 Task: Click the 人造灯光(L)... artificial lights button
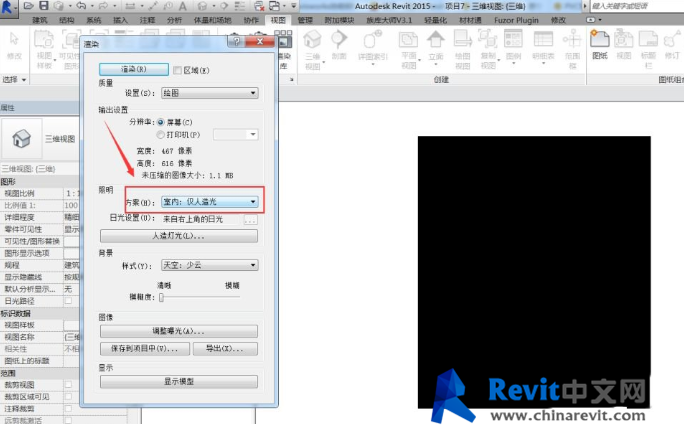tap(179, 236)
